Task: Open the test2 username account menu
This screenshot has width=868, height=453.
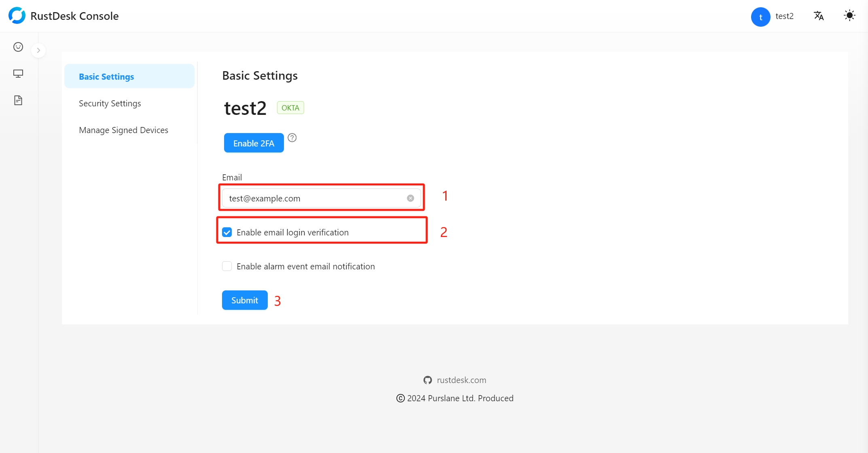Action: pyautogui.click(x=784, y=16)
